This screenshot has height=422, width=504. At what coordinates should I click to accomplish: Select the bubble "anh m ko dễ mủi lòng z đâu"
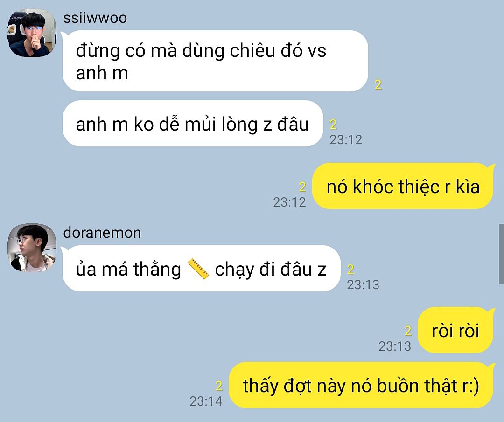pyautogui.click(x=193, y=124)
